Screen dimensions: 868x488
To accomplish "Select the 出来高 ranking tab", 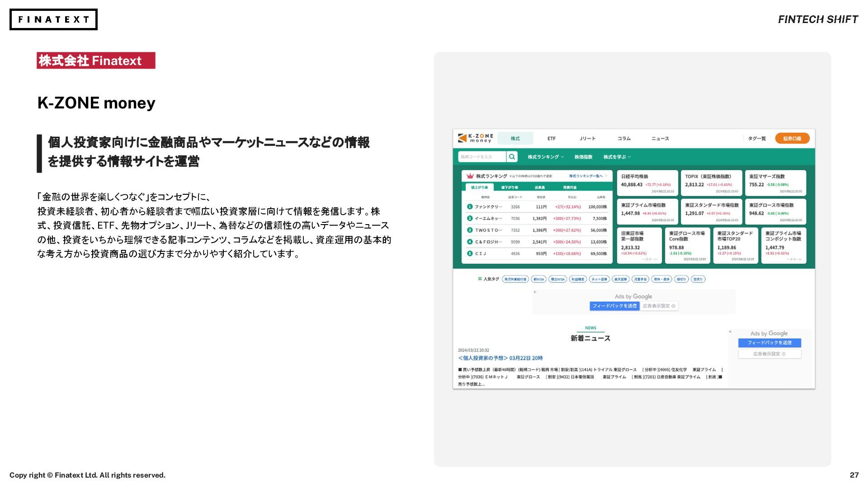I will (x=540, y=187).
